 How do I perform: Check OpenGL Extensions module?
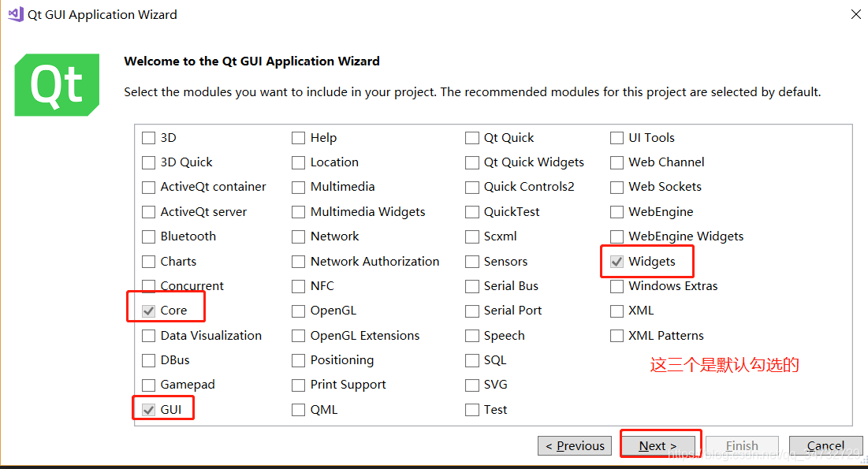click(298, 336)
